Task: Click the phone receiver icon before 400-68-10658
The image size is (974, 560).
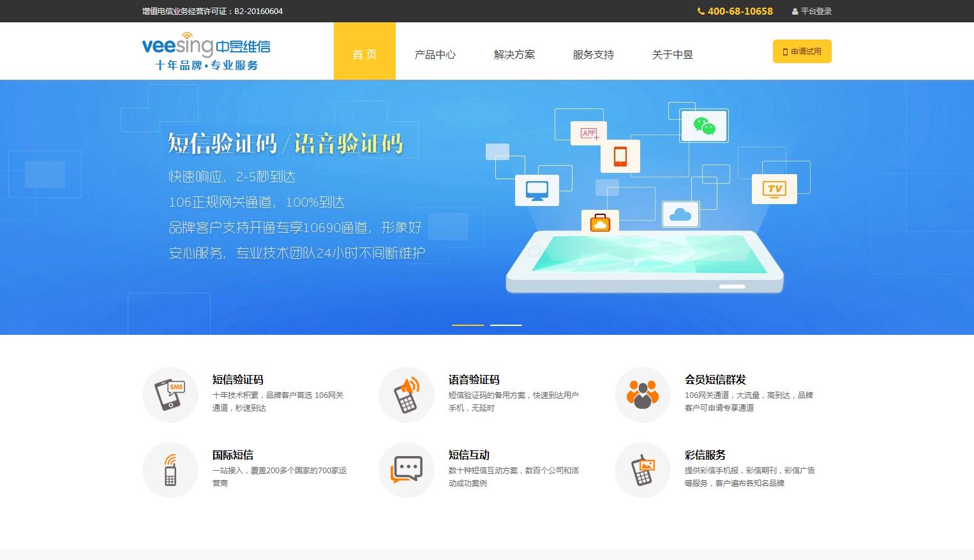Action: tap(700, 11)
